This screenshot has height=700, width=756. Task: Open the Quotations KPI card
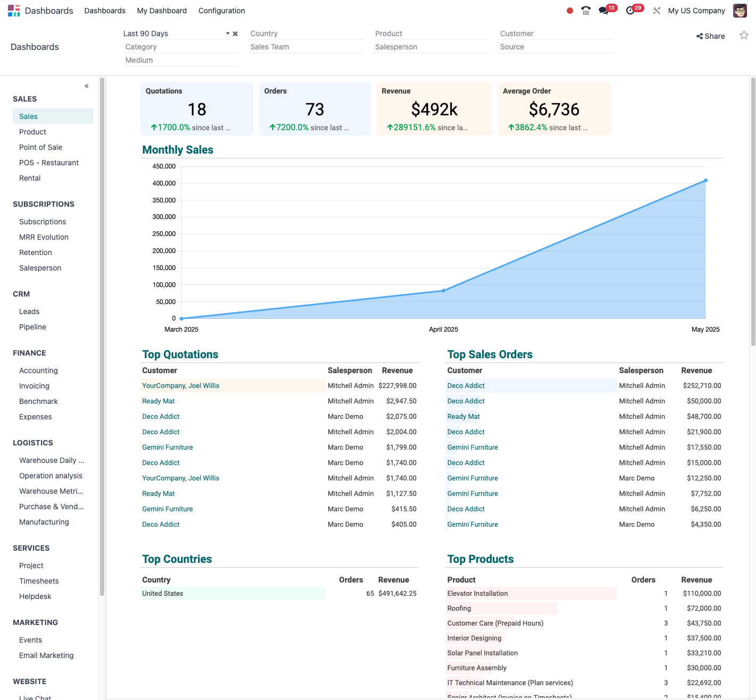[197, 109]
